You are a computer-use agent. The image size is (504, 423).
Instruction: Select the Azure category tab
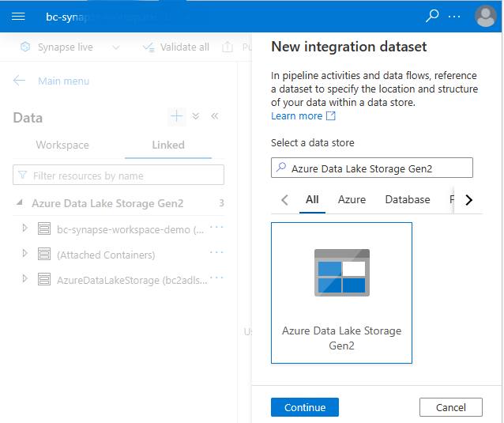(x=352, y=200)
